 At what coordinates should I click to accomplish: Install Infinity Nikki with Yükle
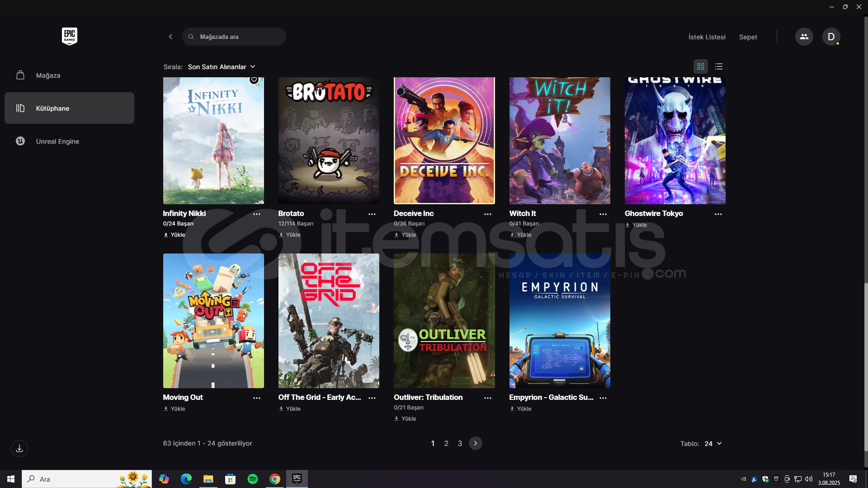click(175, 235)
